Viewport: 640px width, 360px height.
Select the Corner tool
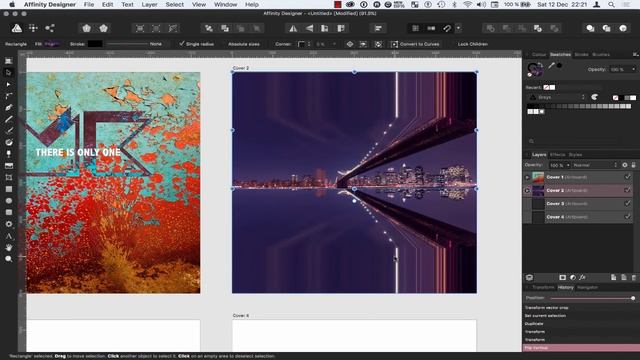(8, 96)
